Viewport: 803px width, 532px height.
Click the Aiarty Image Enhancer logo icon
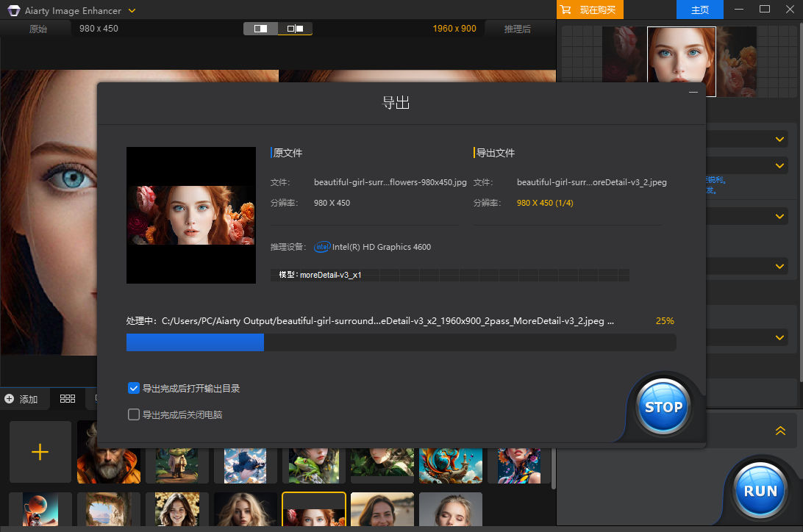[x=14, y=10]
